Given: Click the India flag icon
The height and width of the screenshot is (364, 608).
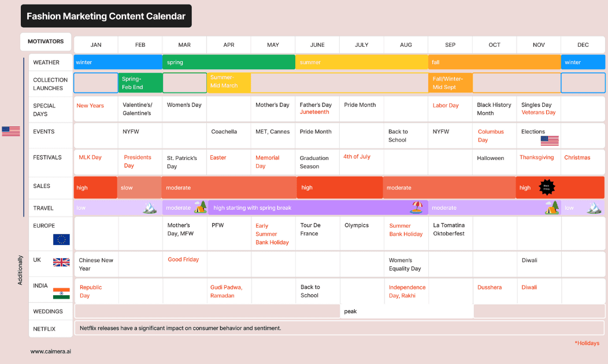Looking at the screenshot, I should click(x=61, y=294).
